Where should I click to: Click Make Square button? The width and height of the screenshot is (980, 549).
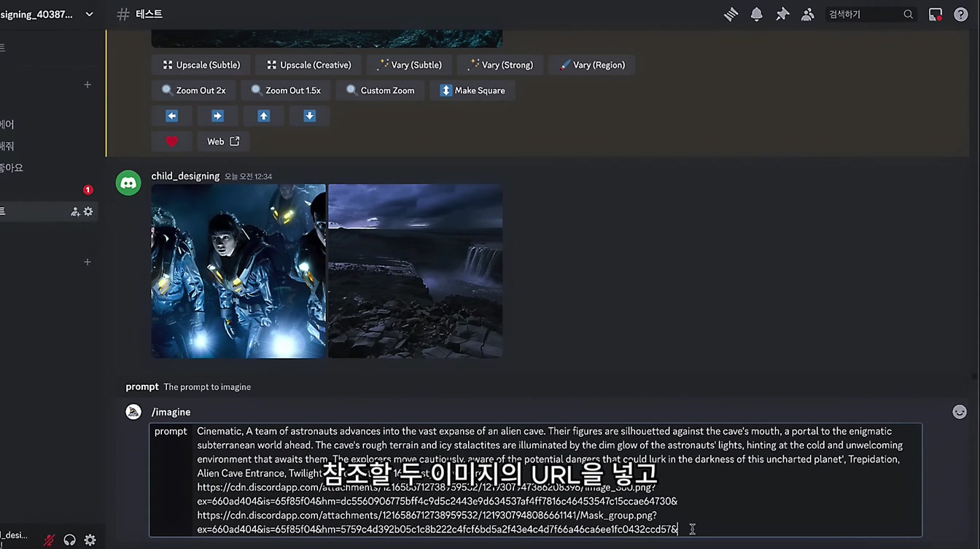[x=472, y=90]
